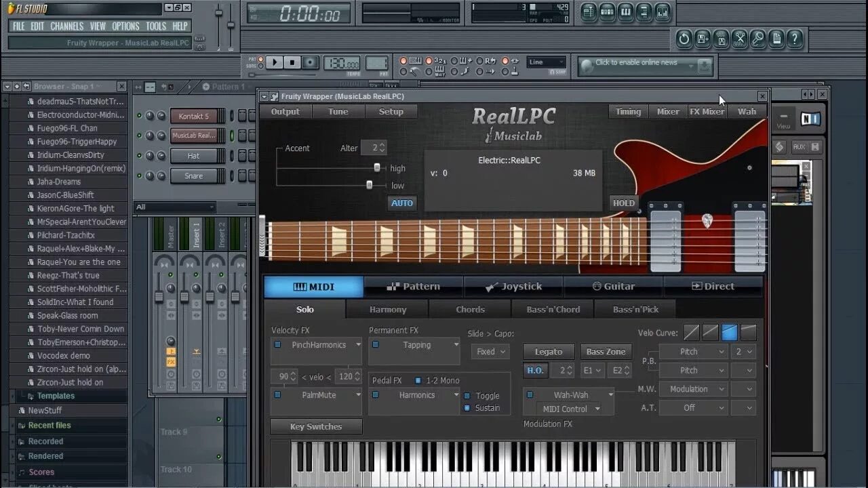Open the Help question mark icon
This screenshot has width=868, height=488.
coord(795,39)
